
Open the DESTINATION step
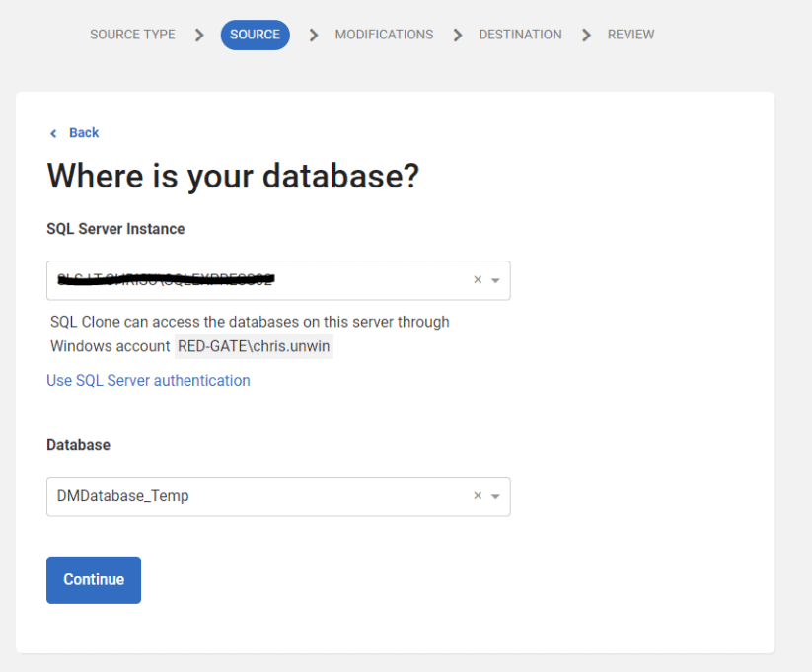pos(520,35)
